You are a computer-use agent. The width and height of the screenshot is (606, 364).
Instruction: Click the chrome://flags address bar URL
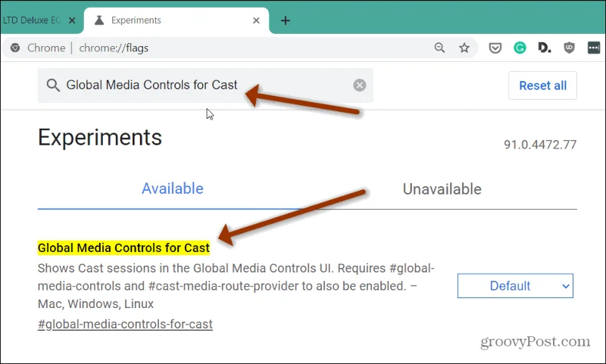click(x=114, y=48)
